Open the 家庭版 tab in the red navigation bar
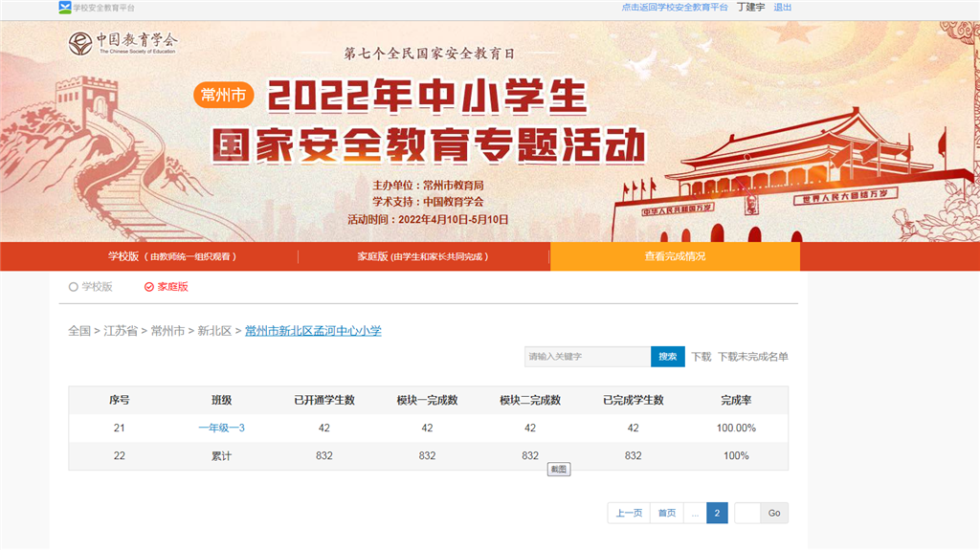 [x=423, y=256]
